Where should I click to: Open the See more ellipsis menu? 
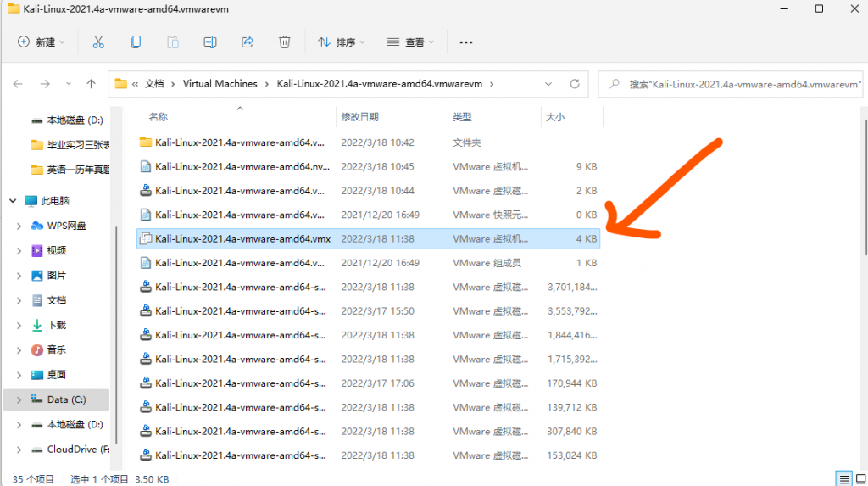click(x=466, y=42)
